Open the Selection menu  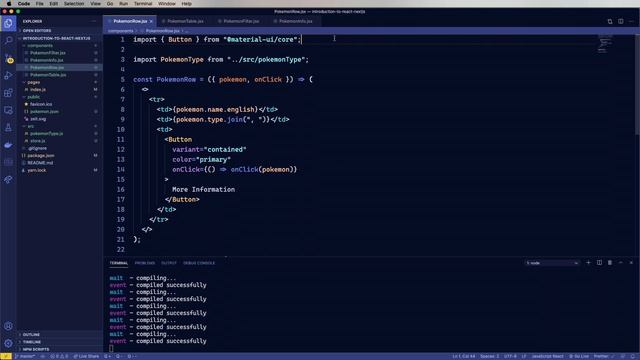click(74, 4)
